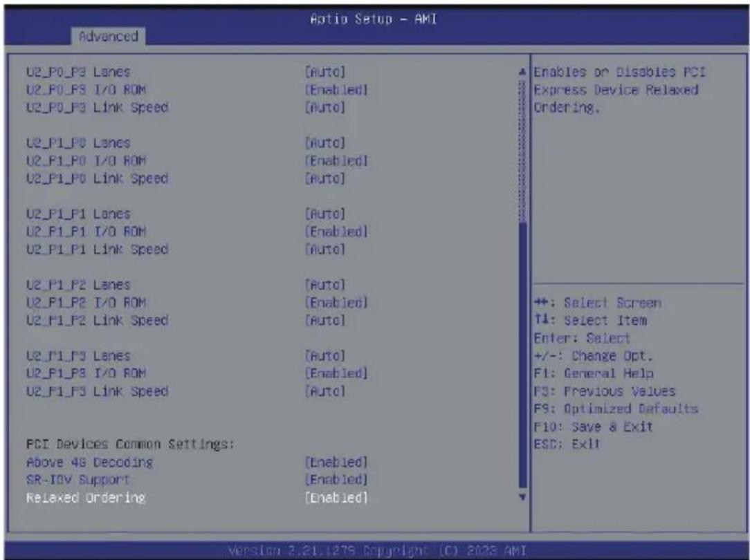Viewport: 750px width, 560px height.
Task: Select the Above 4G Decoding setting
Action: click(89, 462)
